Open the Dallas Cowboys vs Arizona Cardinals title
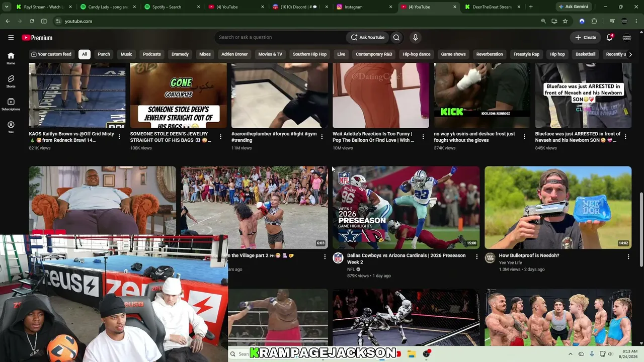The height and width of the screenshot is (362, 644). 406,259
